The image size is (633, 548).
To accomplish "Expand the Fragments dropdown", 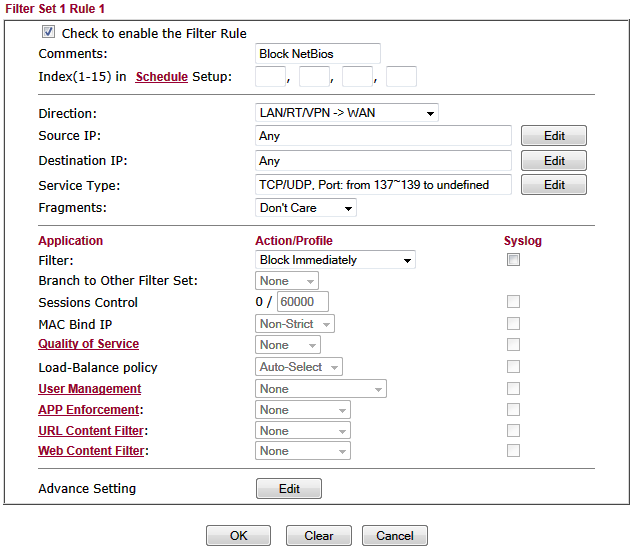I will [x=305, y=208].
